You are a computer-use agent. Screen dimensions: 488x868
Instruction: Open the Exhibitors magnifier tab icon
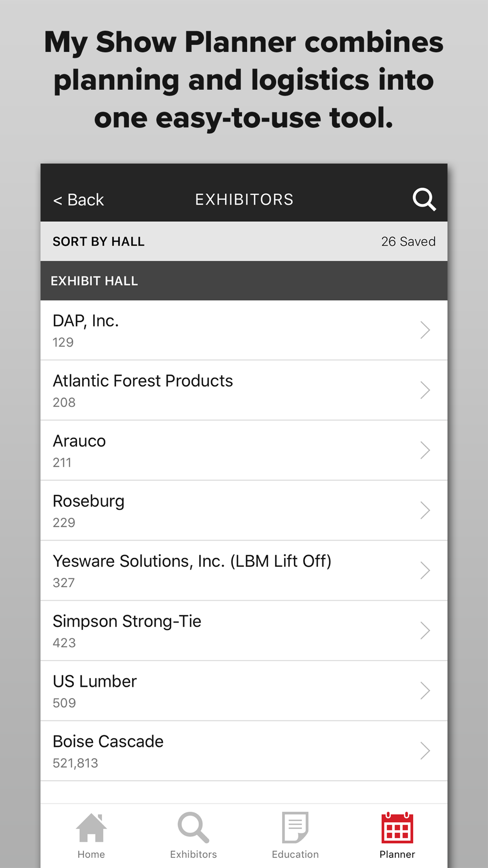193,827
